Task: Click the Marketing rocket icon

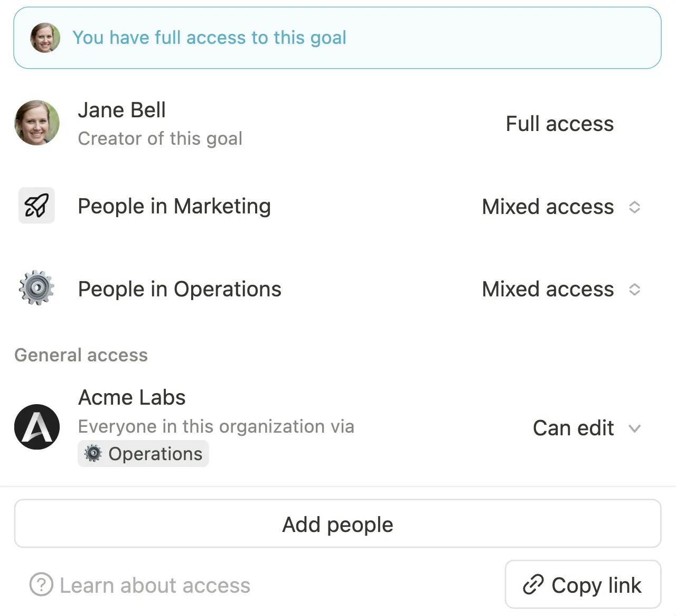Action: click(x=36, y=206)
